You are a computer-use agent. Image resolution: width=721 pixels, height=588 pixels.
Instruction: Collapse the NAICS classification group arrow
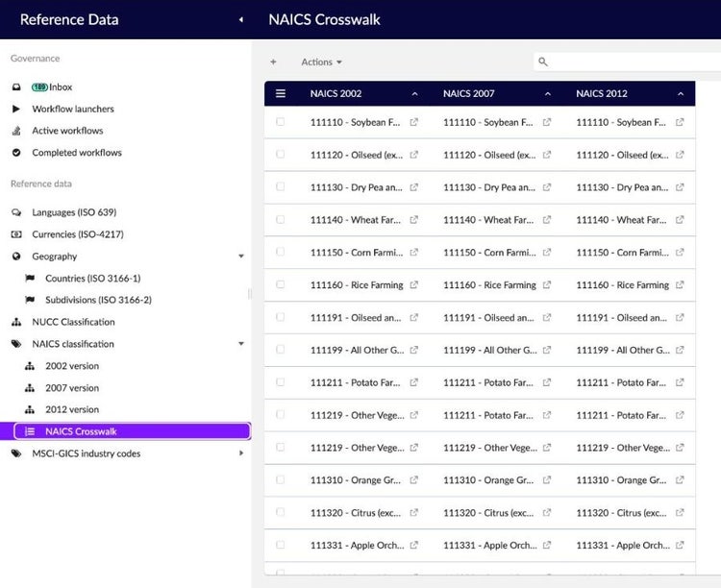coord(241,344)
